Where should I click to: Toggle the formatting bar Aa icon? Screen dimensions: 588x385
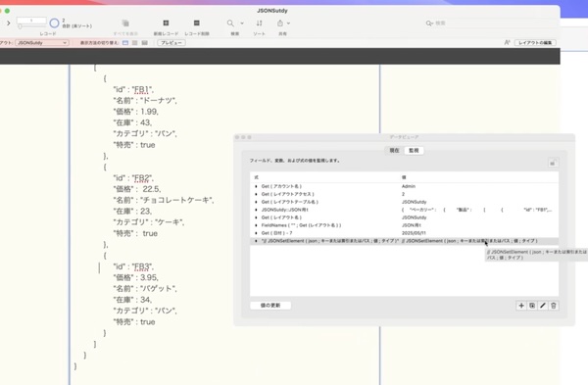507,43
